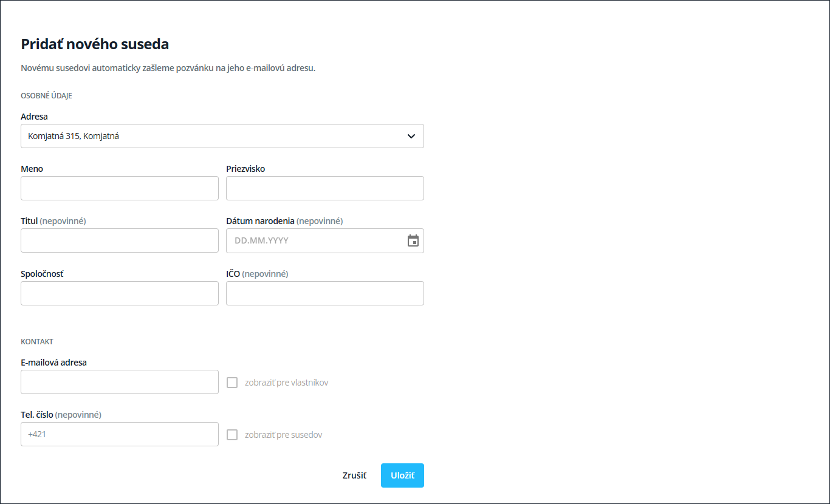Click the 'E-mailová adresa' field label
Screen dimensions: 830x504
pos(53,363)
